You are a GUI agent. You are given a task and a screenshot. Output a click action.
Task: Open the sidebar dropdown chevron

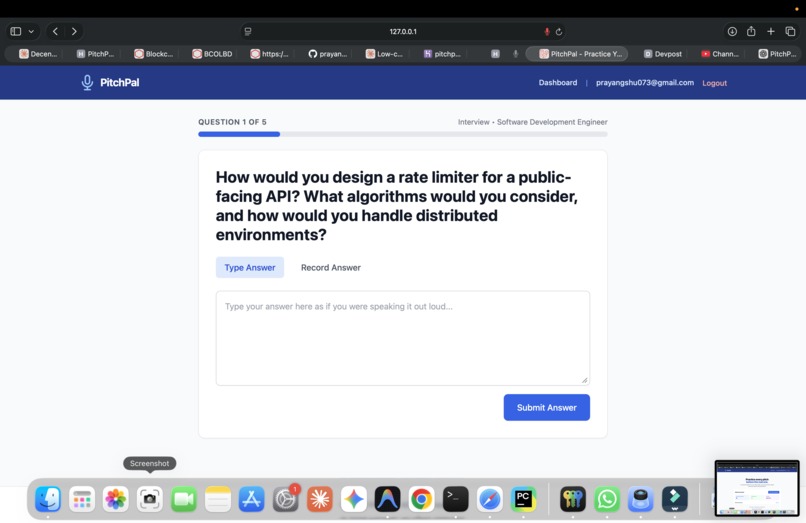(31, 31)
